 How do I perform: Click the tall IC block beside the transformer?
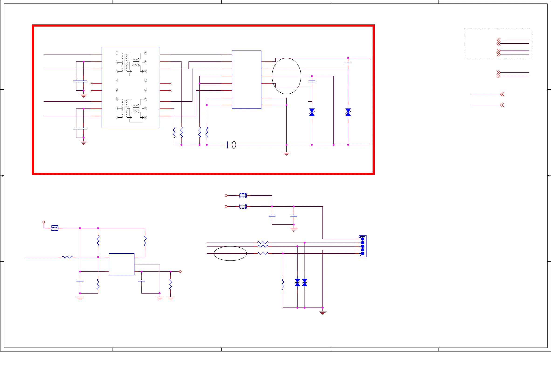[x=247, y=80]
